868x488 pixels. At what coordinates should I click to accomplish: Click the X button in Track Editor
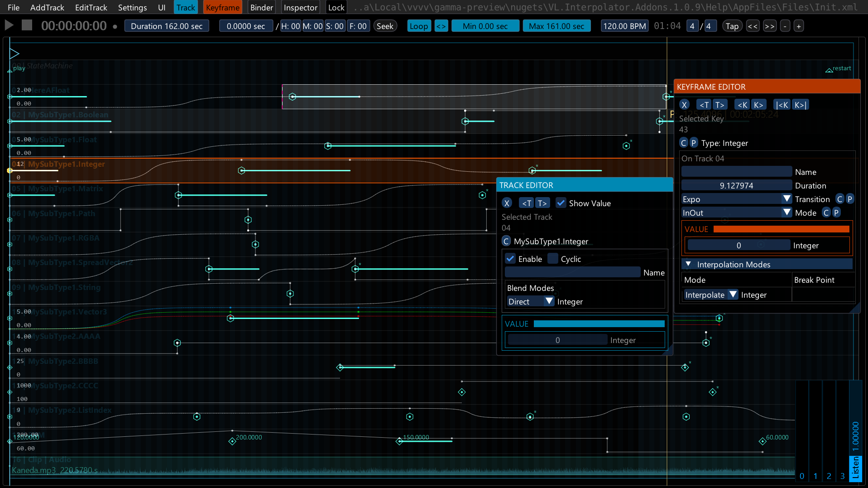point(507,203)
